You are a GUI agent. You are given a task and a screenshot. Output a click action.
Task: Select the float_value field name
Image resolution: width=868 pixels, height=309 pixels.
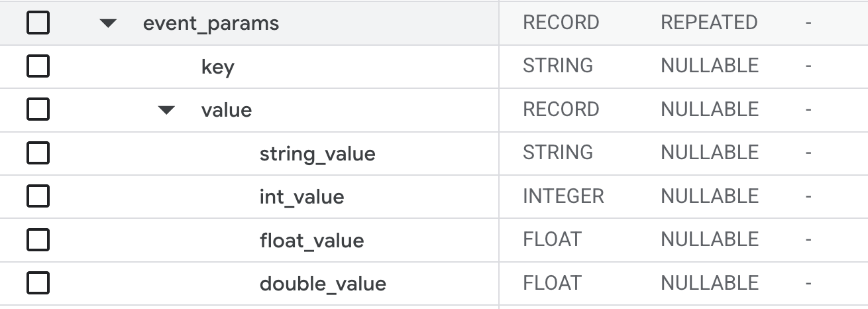coord(311,240)
